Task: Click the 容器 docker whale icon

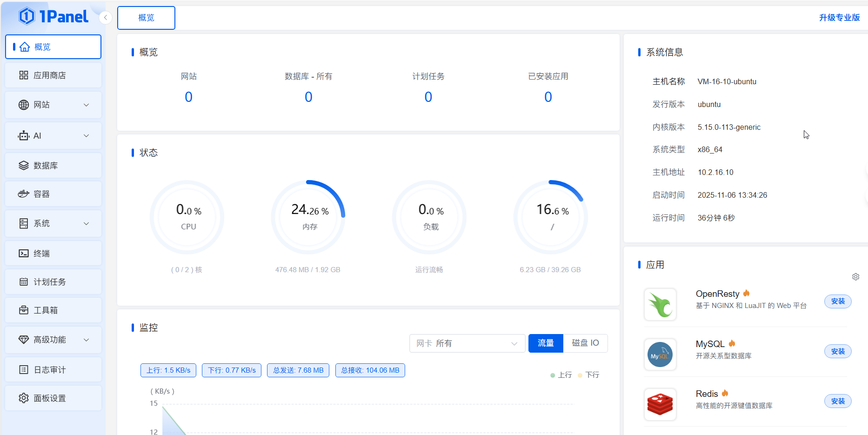Action: coord(24,194)
